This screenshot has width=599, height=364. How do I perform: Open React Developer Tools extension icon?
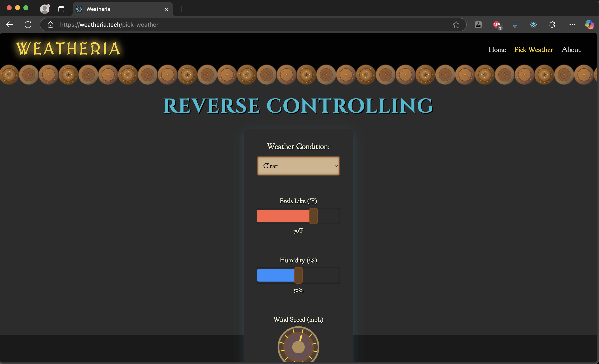point(533,25)
